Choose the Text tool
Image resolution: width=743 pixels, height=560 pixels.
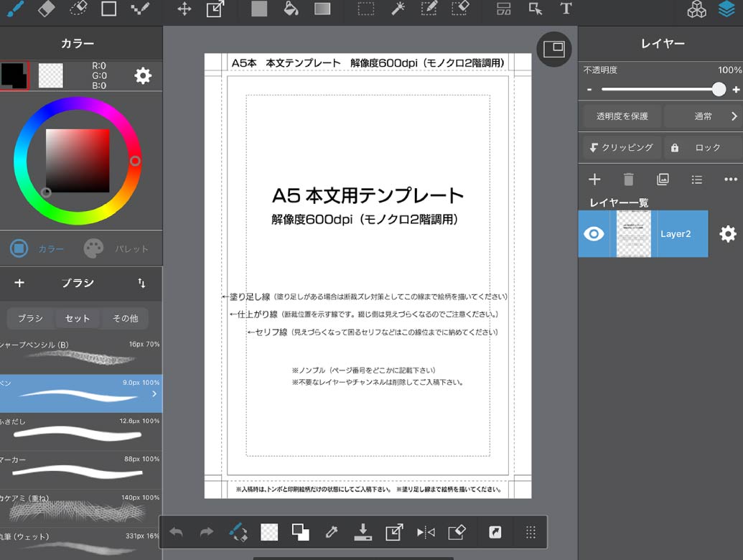pyautogui.click(x=566, y=9)
